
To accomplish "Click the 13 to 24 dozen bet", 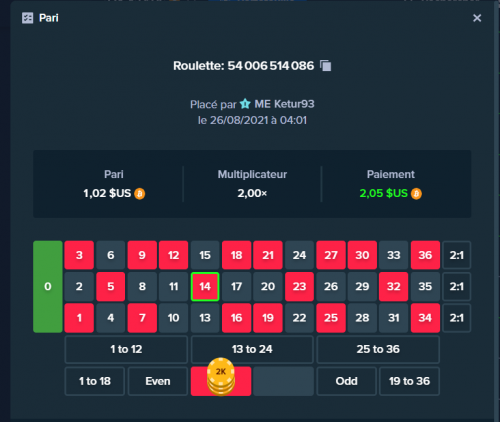I will 252,349.
